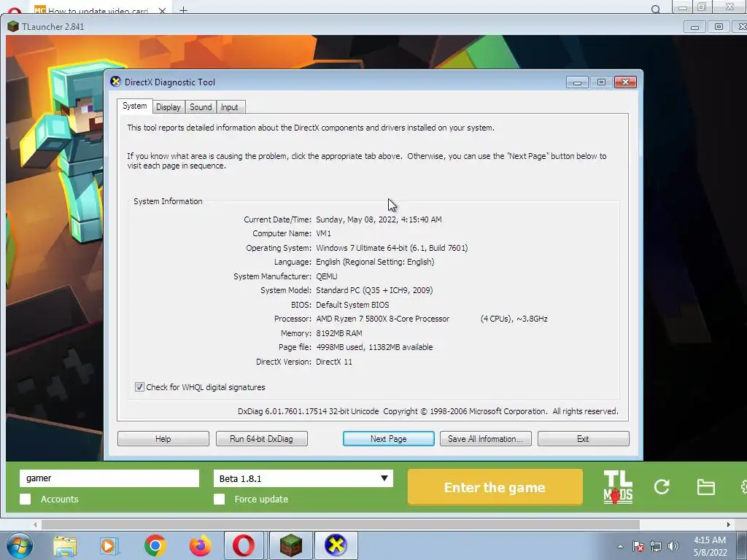747x560 pixels.
Task: Click the '4998MB used, 11382MB available' value
Action: pos(374,347)
